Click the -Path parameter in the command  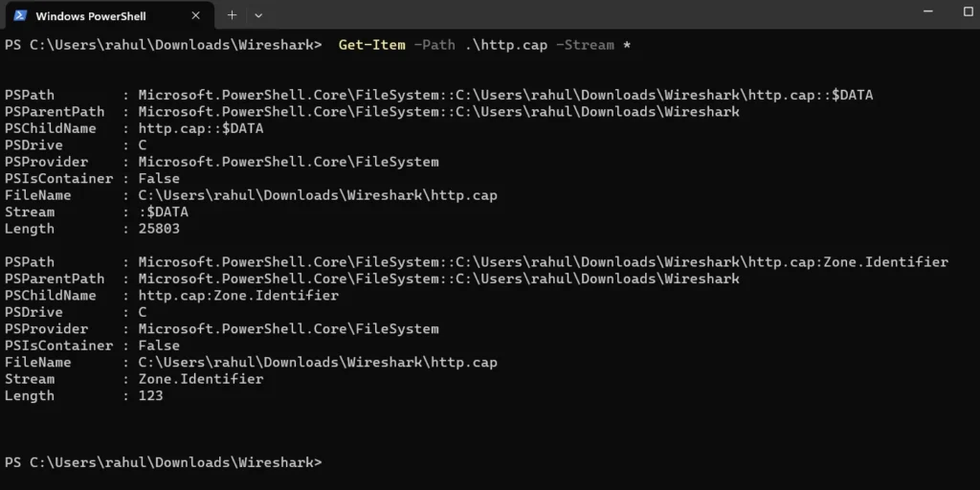click(x=434, y=45)
